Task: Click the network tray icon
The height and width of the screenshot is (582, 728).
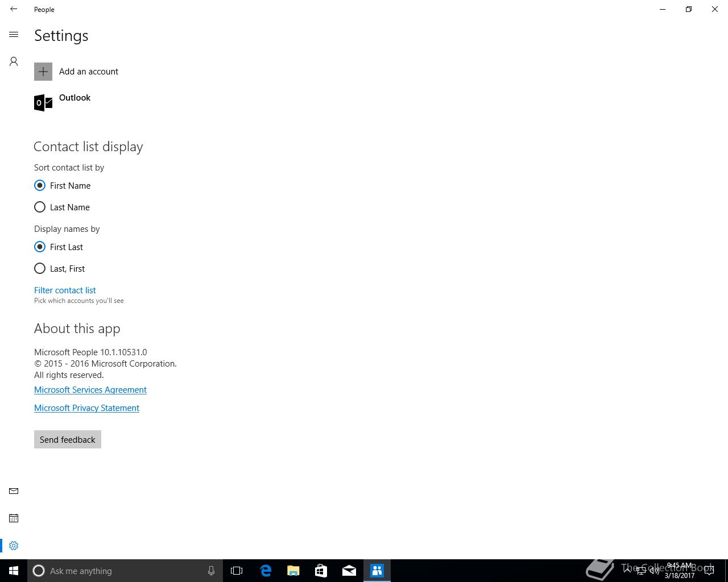Action: pos(641,571)
